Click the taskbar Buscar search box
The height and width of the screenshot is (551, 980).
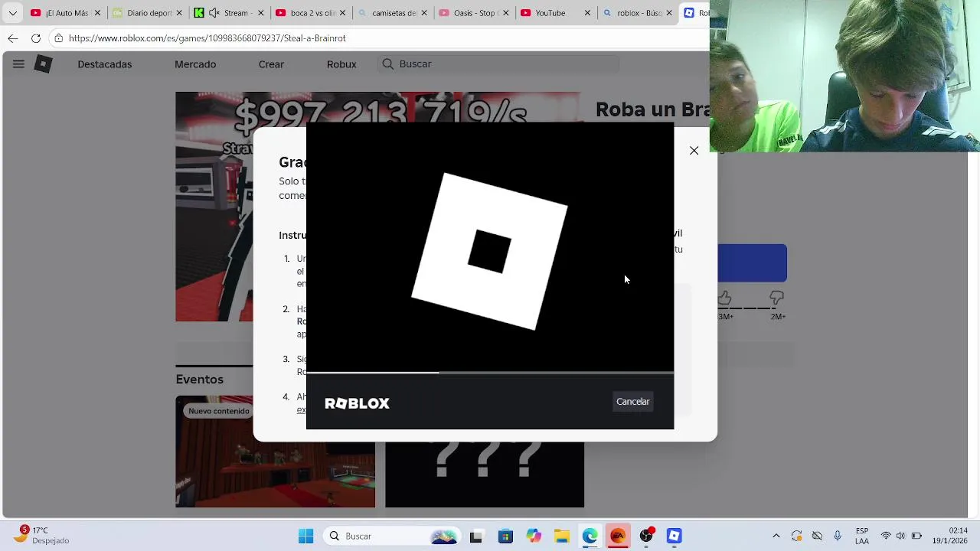click(x=390, y=536)
